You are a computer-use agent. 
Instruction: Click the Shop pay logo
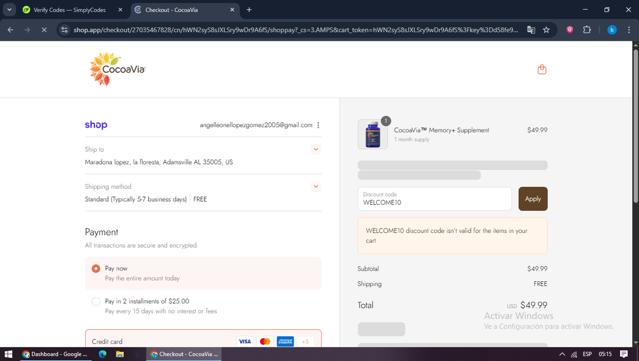coord(96,125)
